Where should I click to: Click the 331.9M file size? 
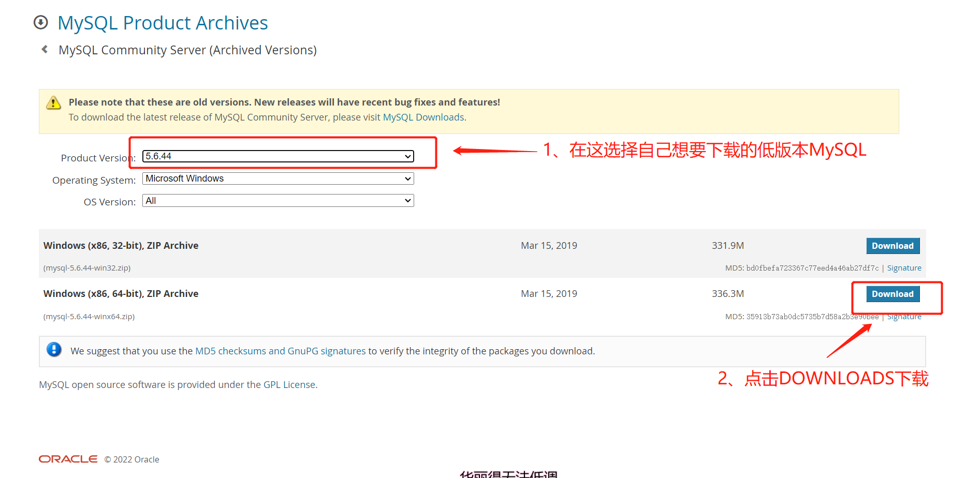[728, 246]
